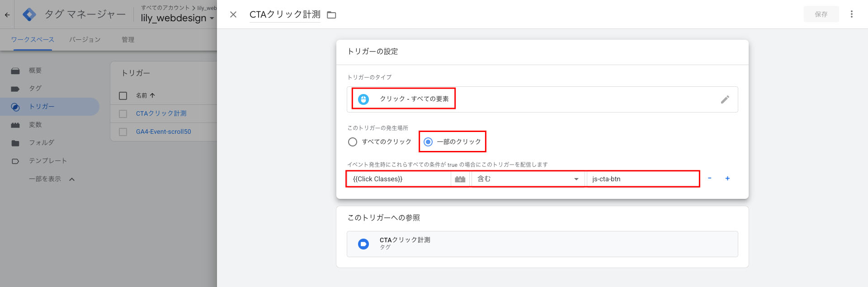868x287 pixels.
Task: Open CTAクリック計測 trigger in list
Action: pos(161,113)
